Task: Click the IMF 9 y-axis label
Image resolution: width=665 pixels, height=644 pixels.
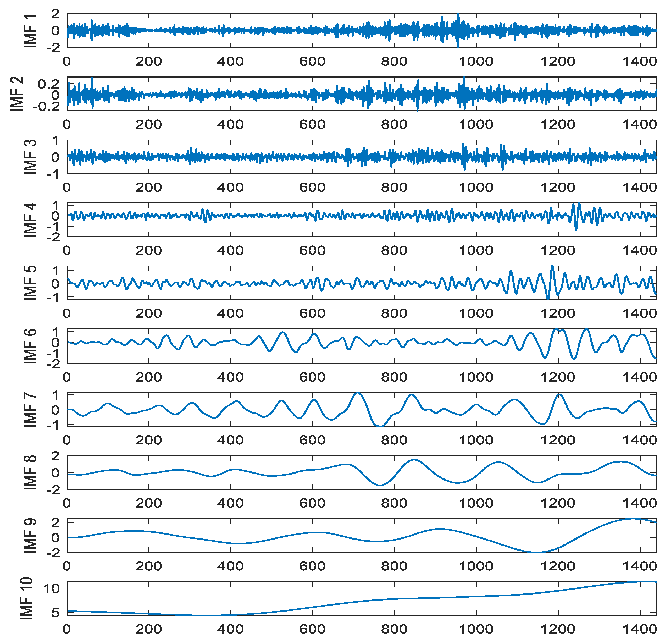Action: click(30, 536)
